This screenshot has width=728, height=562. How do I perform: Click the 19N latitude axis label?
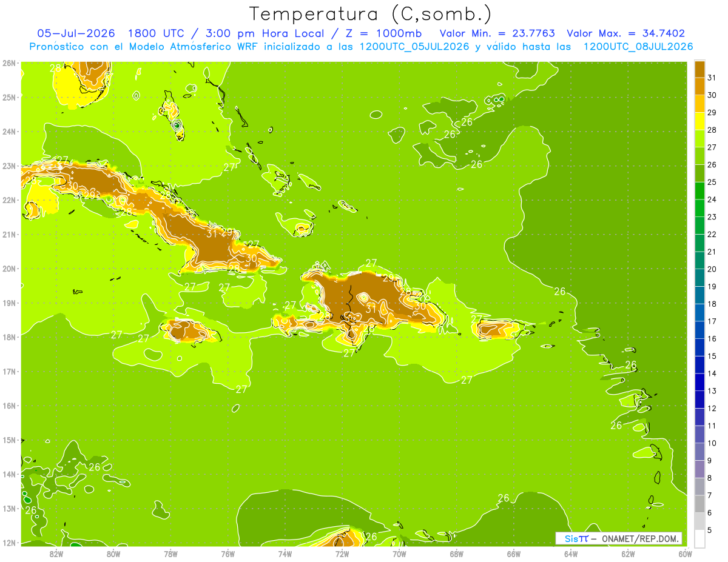9,303
